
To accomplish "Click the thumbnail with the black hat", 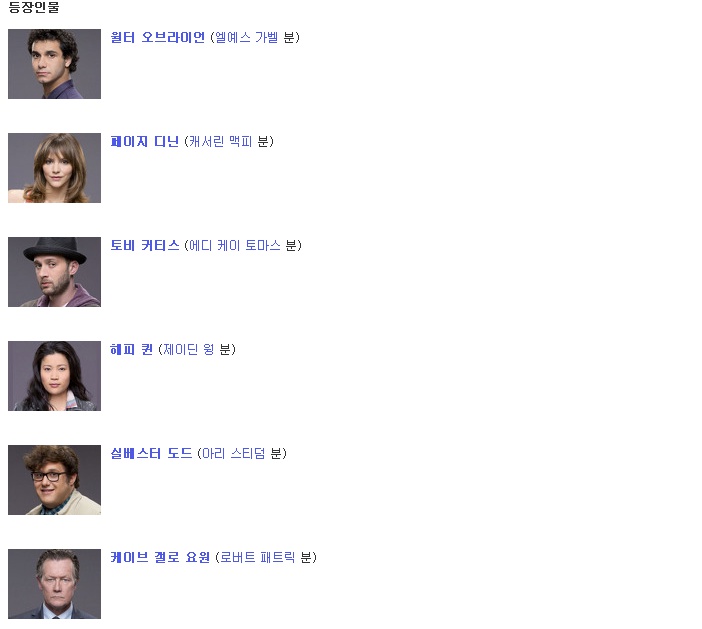I will [54, 272].
